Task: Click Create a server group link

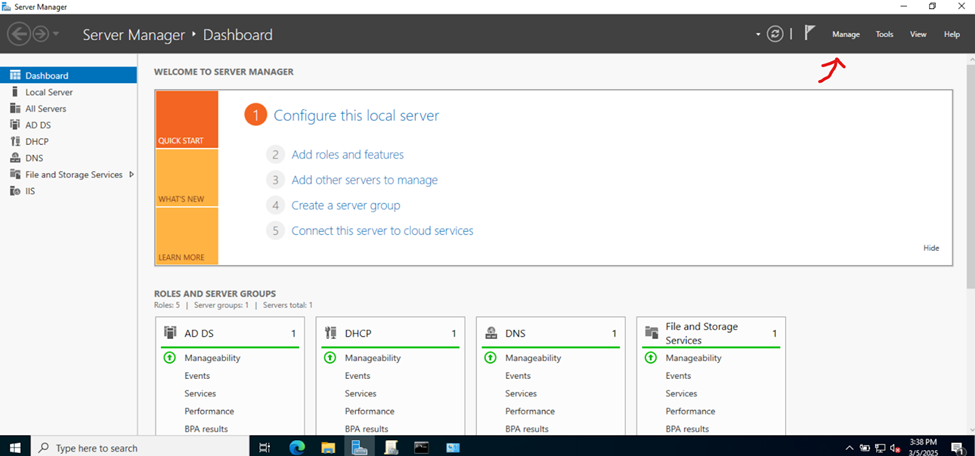Action: 346,205
